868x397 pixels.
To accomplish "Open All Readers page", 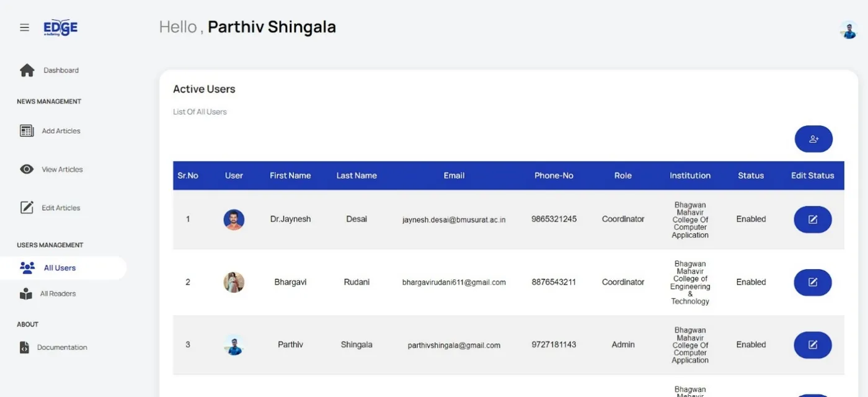I will (58, 294).
